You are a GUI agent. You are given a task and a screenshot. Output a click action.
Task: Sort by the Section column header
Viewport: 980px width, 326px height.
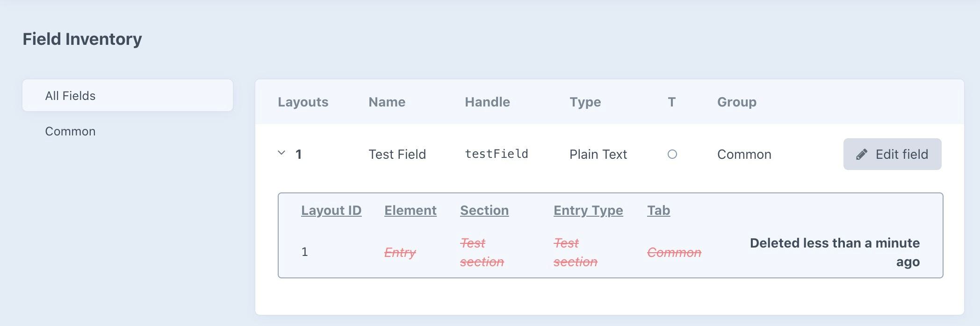click(484, 210)
